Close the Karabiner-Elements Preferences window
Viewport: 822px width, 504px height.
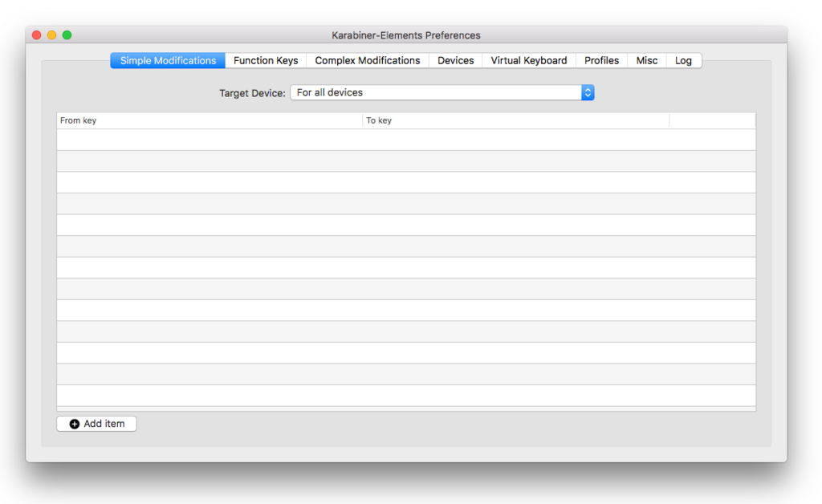[37, 35]
